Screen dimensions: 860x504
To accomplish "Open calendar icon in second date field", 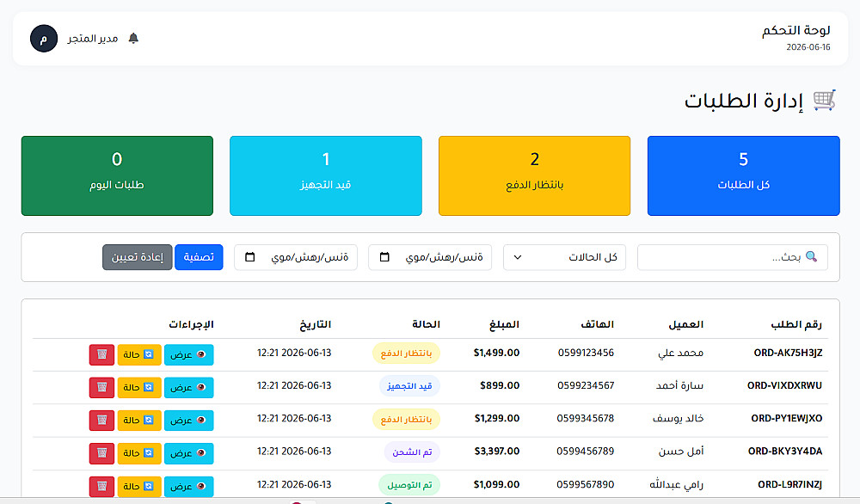I will [250, 256].
